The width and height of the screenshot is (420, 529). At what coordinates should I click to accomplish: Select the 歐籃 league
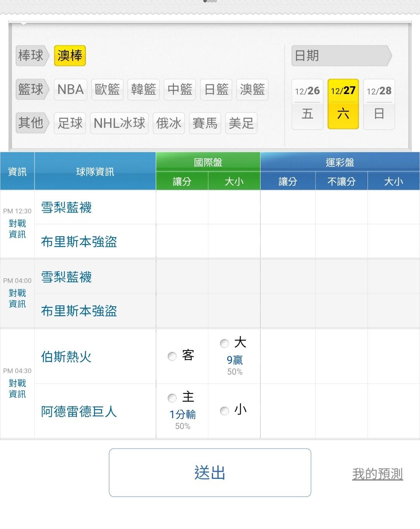click(107, 89)
